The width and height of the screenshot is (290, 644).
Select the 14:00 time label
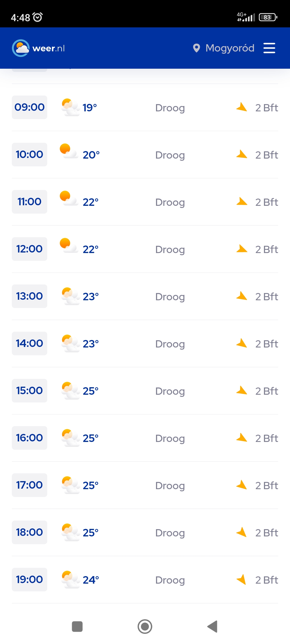point(30,343)
